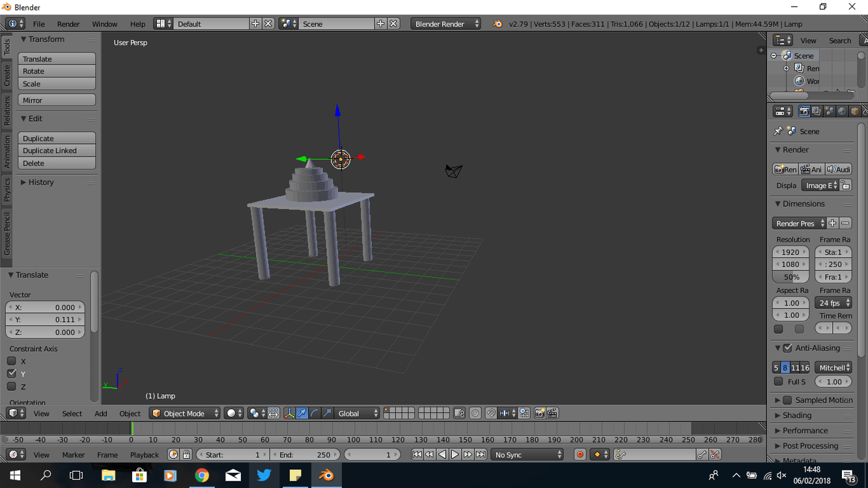Screen dimensions: 868x488
Task: Enable the X constraint axis checkbox
Action: [11, 361]
